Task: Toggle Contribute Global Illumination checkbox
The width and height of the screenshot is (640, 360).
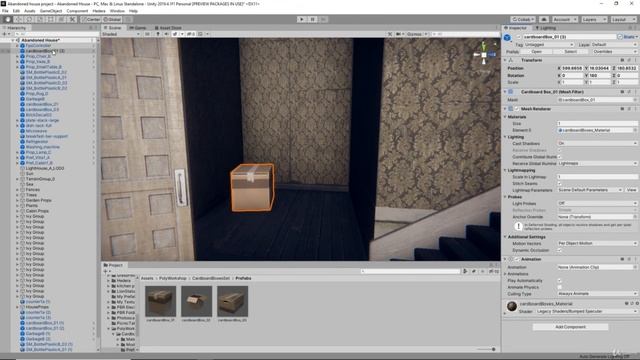Action: pyautogui.click(x=560, y=157)
